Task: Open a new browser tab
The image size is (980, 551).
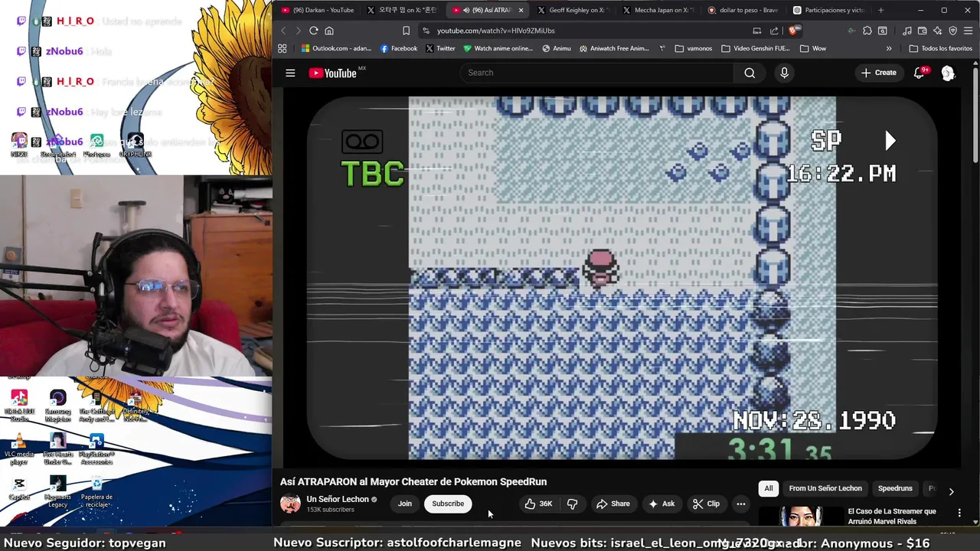Action: tap(880, 10)
